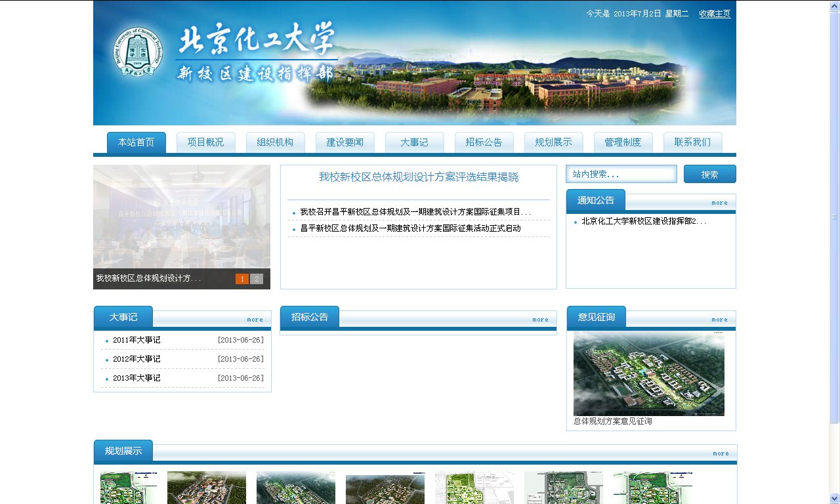Viewport: 840px width, 504px height.
Task: Open notice 北京化工大学新校区建设指挥部2...
Action: [x=643, y=221]
